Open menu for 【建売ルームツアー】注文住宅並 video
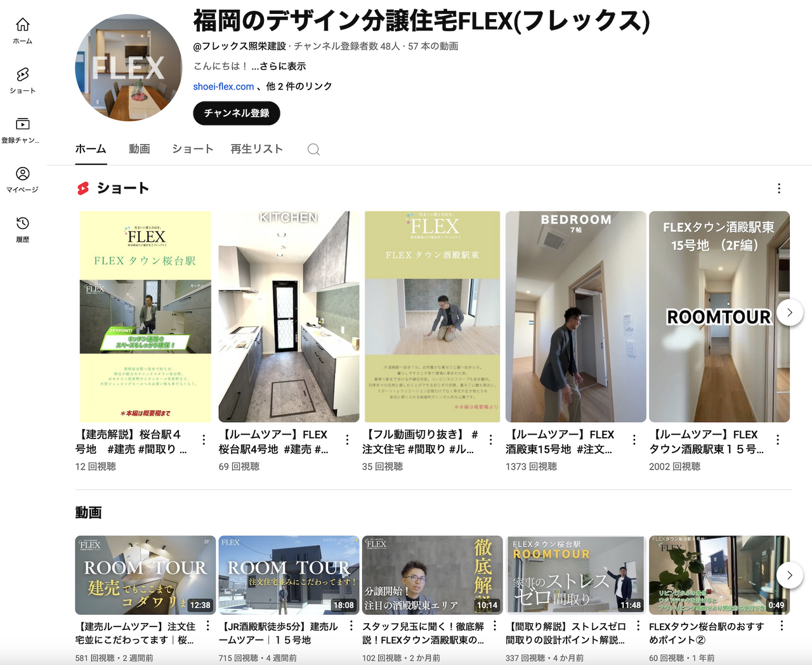The width and height of the screenshot is (812, 665). coord(207,626)
